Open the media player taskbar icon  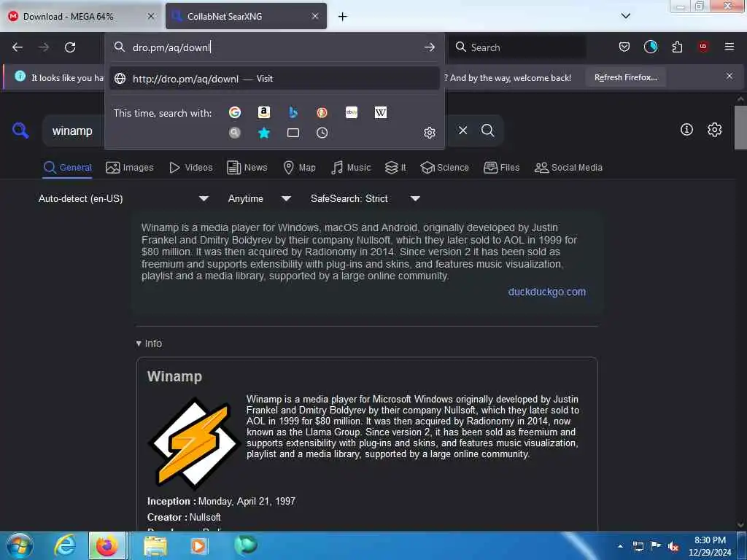199,545
